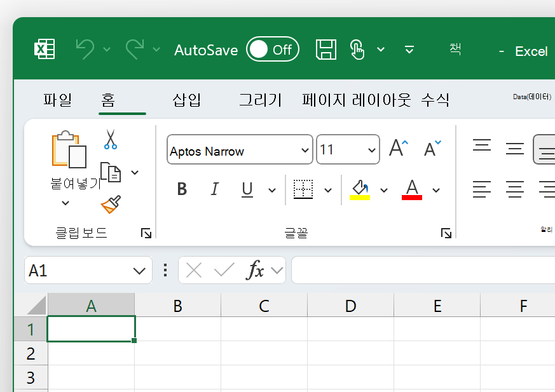
Task: Increase the font size
Action: 399,148
